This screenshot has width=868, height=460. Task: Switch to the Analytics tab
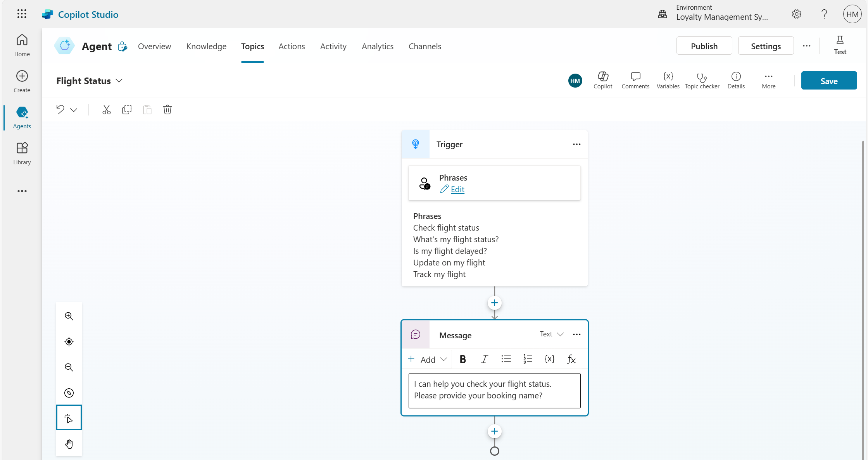point(377,46)
